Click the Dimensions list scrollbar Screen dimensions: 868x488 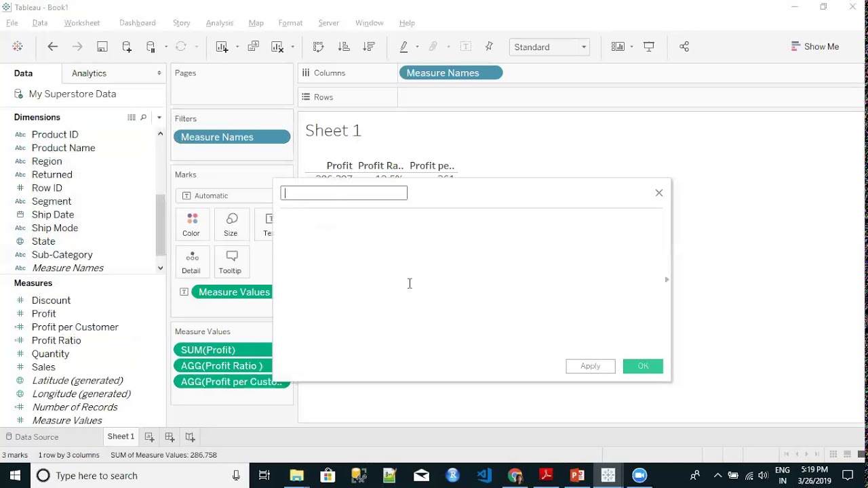pyautogui.click(x=160, y=224)
